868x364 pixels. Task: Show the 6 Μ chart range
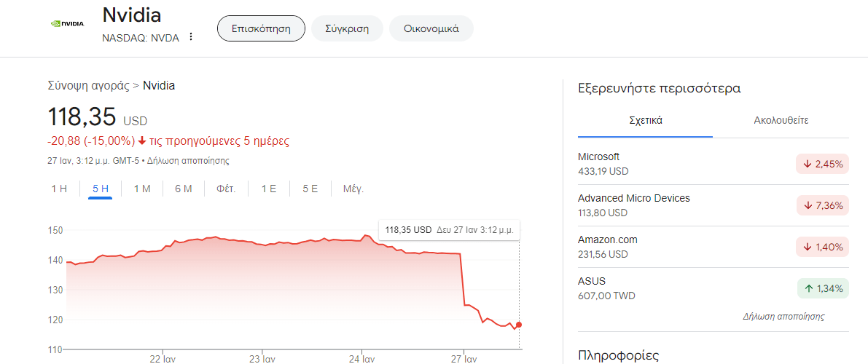(183, 189)
